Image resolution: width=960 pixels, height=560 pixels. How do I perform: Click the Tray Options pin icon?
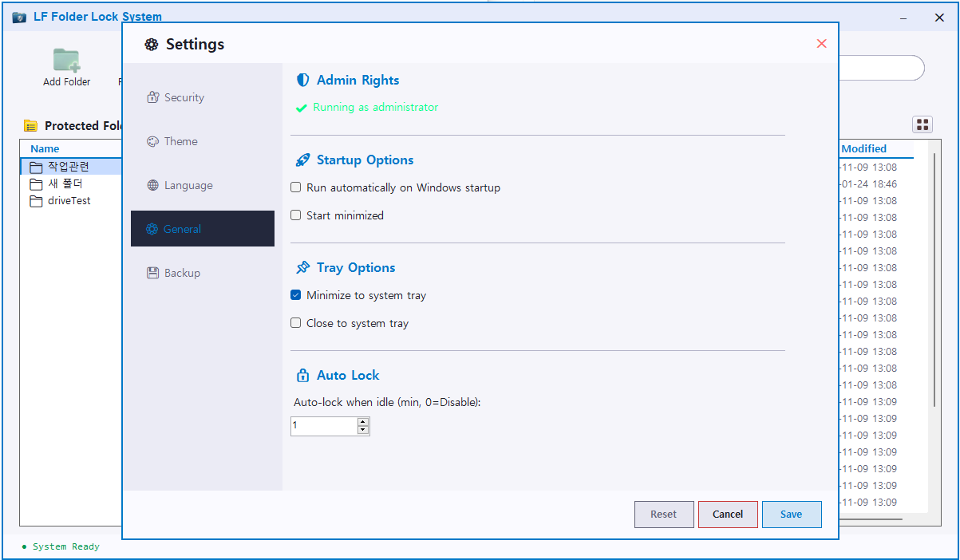pos(302,267)
